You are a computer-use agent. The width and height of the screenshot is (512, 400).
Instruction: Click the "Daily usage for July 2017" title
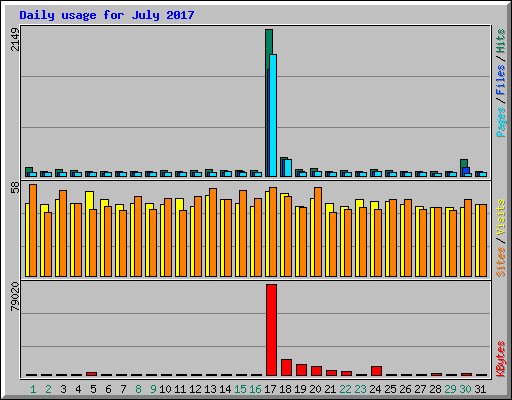107,15
